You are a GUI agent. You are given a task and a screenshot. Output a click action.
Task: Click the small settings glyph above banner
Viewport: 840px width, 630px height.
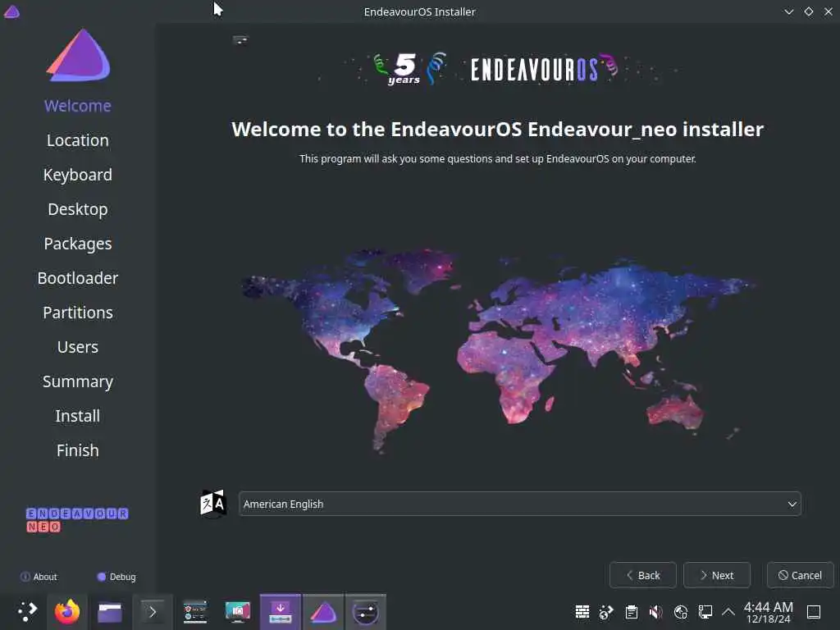pos(240,40)
